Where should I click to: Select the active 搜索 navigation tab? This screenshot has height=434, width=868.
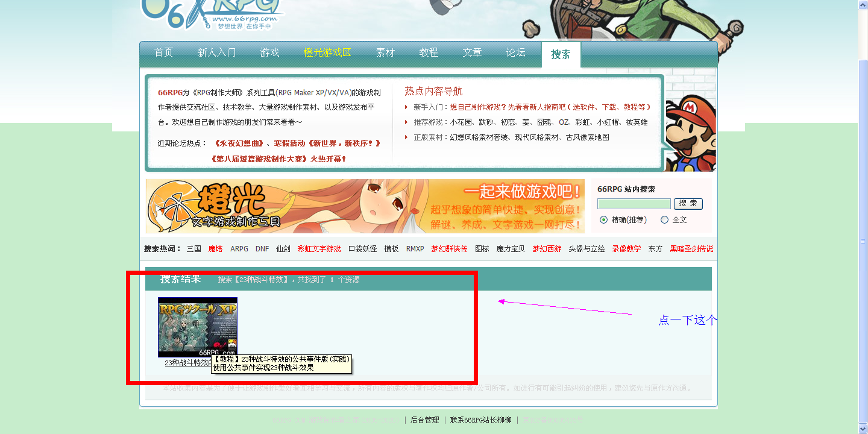point(561,54)
